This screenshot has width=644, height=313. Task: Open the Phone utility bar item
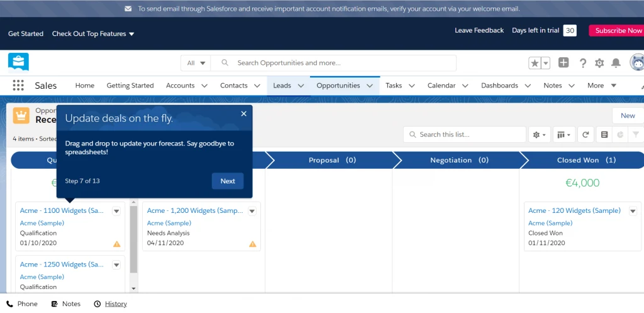tap(22, 304)
